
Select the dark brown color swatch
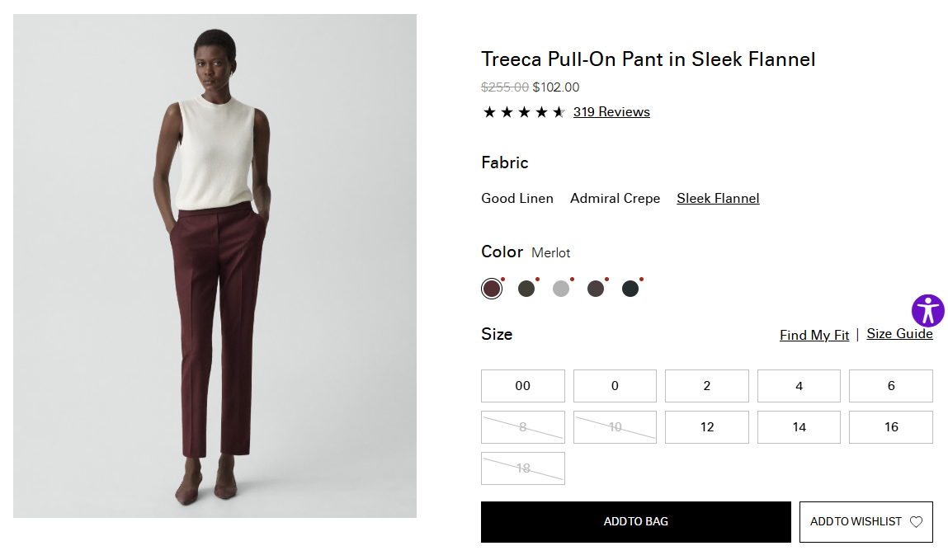tap(596, 289)
